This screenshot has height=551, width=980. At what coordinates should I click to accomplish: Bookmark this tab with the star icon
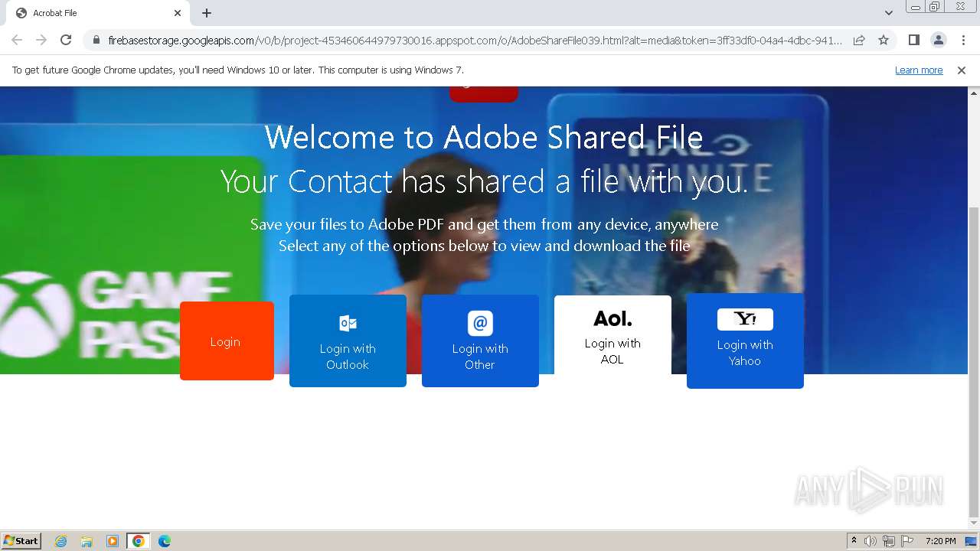click(884, 40)
